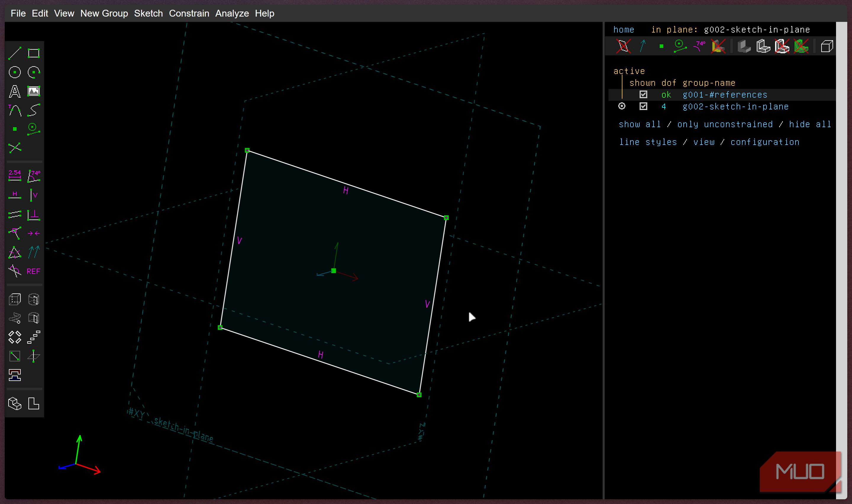
Task: Select the tangent arc tool
Action: point(14,110)
